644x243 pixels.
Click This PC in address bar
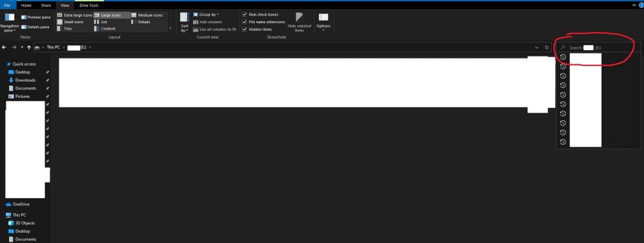click(x=53, y=48)
